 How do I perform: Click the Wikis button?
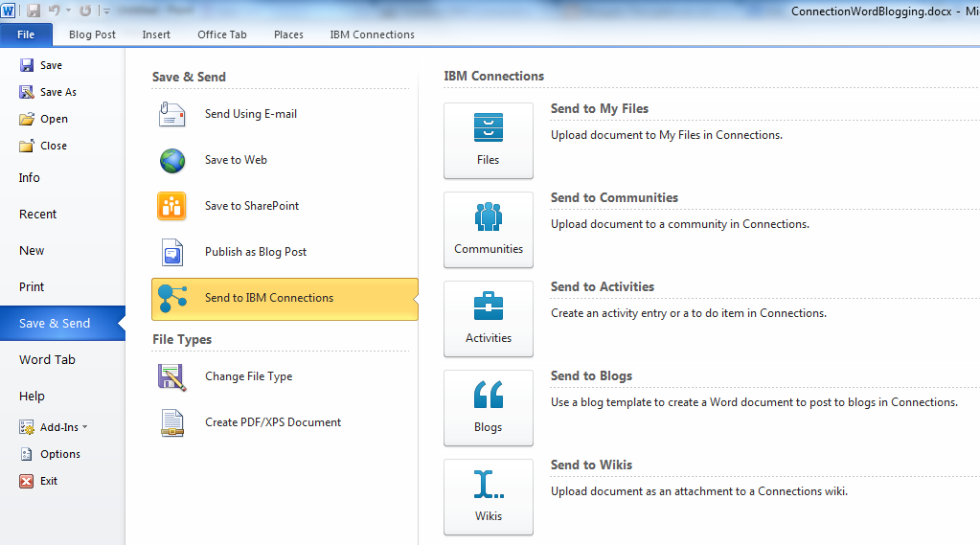pyautogui.click(x=489, y=497)
